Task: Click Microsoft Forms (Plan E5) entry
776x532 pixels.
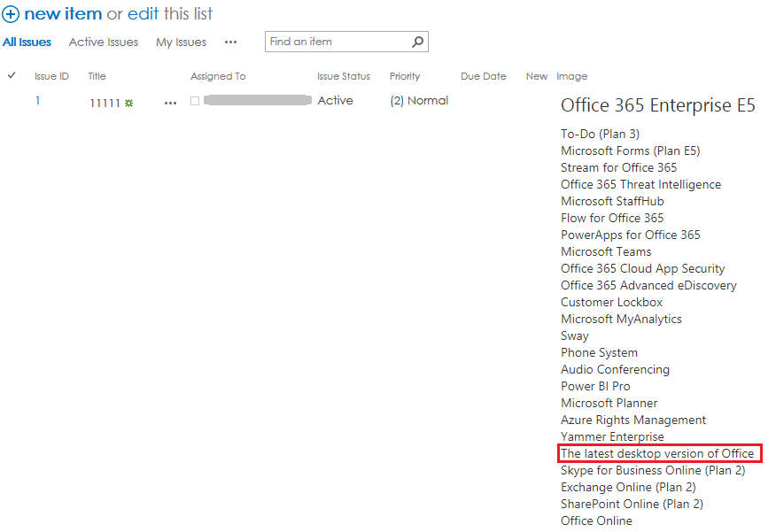Action: (631, 150)
